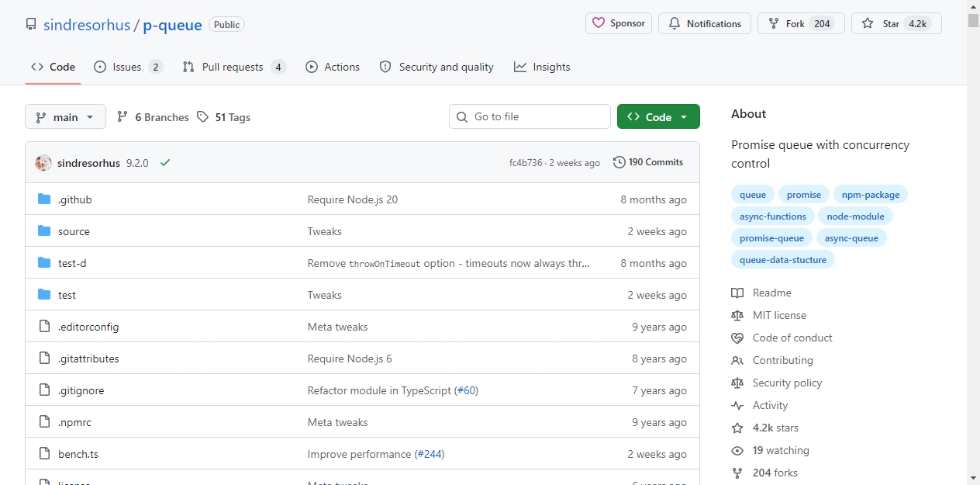Open the Pull requests tab
Viewport: 980px width, 485px height.
(234, 67)
